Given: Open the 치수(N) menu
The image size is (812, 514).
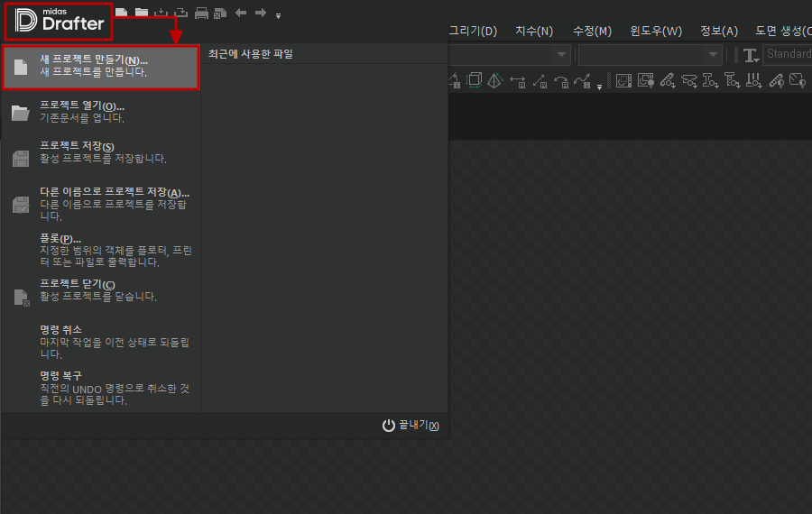Looking at the screenshot, I should point(534,31).
